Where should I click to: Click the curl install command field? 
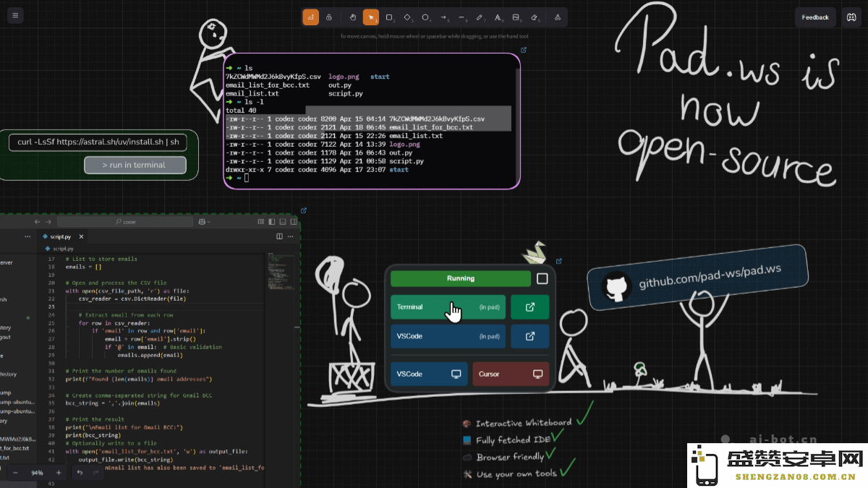98,142
